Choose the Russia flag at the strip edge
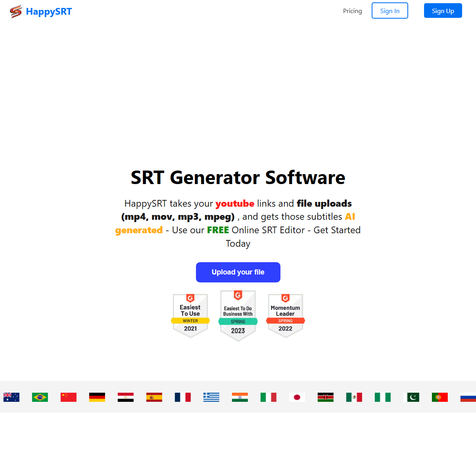The width and height of the screenshot is (476, 476). [468, 397]
